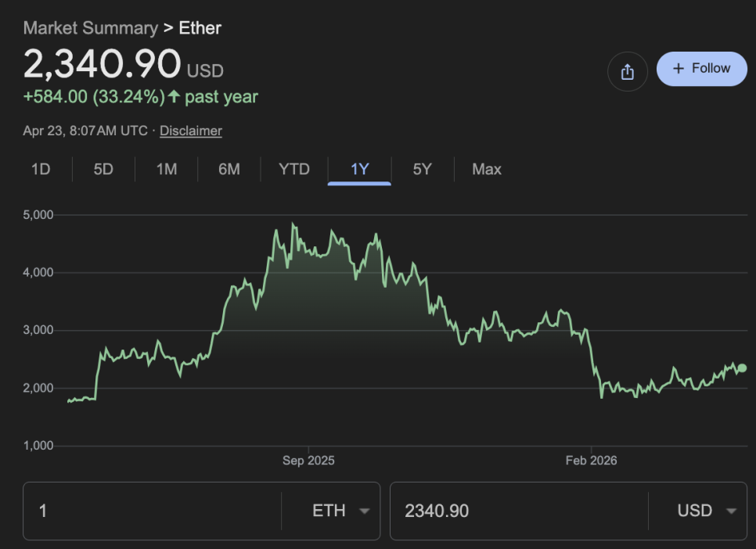Click the Sep 2025 axis label
This screenshot has height=549, width=756.
(308, 461)
